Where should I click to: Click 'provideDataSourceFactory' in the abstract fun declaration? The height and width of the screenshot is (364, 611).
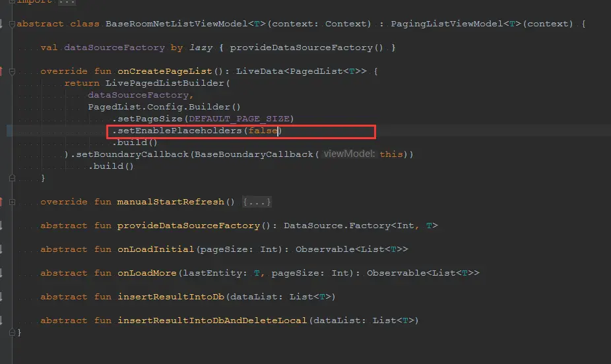[189, 226]
